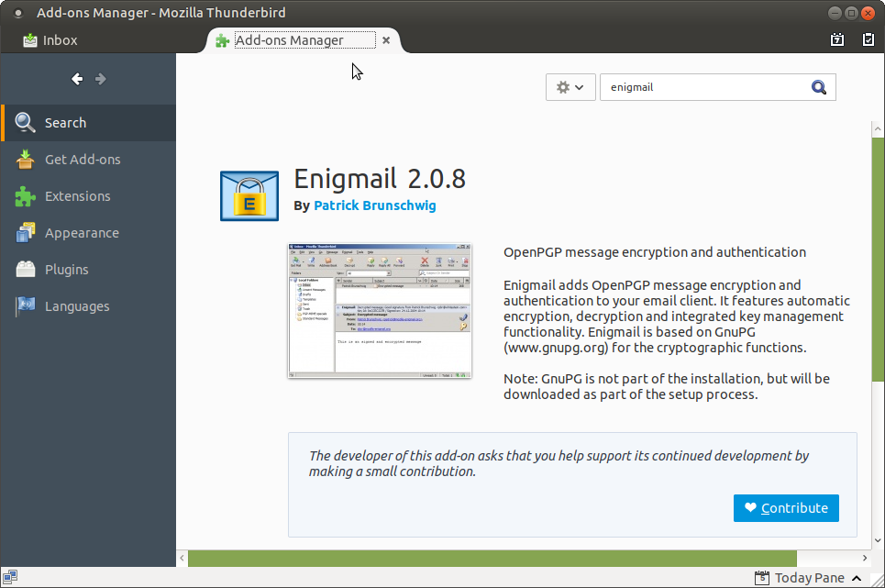Open the Appearance category
The width and height of the screenshot is (885, 588).
coord(89,233)
